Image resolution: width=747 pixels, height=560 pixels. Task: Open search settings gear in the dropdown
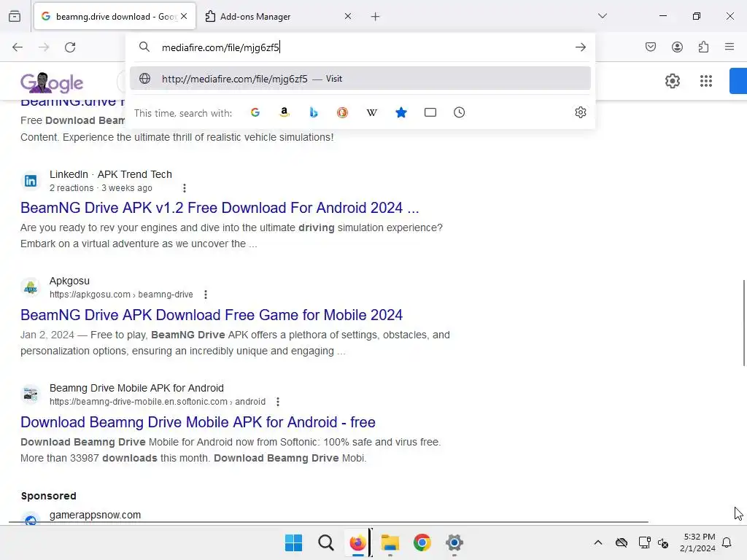(580, 112)
